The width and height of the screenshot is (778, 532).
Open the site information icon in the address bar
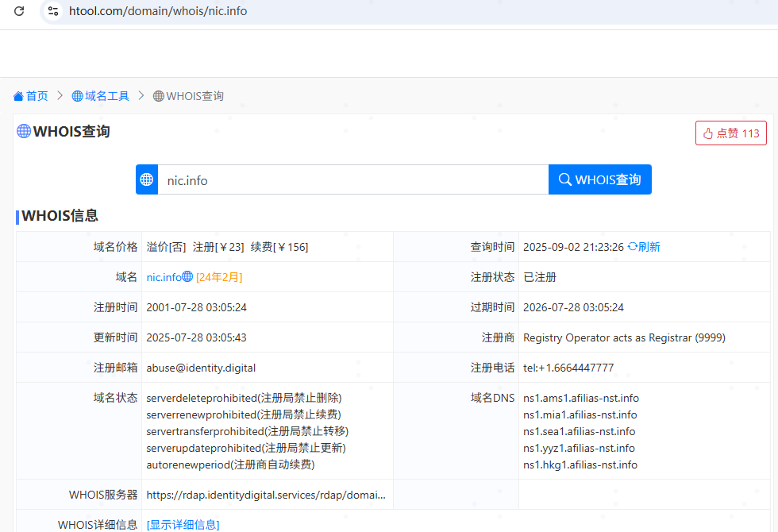coord(53,11)
